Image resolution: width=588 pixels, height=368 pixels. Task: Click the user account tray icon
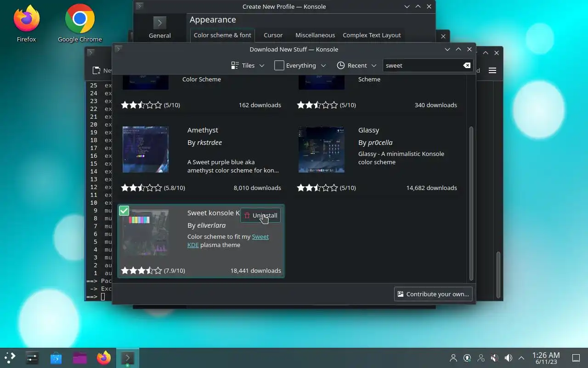[453, 358]
